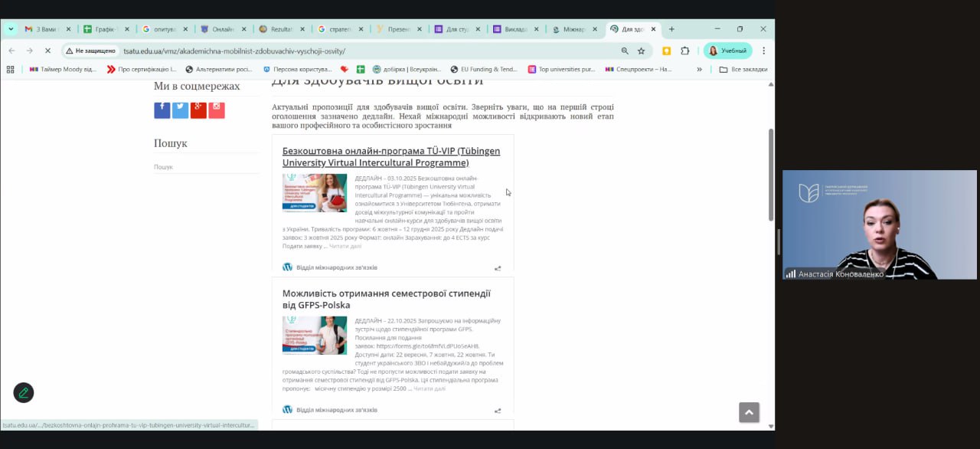Open TÜ-VIP Tübingen programme heading link
Image resolution: width=980 pixels, height=449 pixels.
point(391,157)
